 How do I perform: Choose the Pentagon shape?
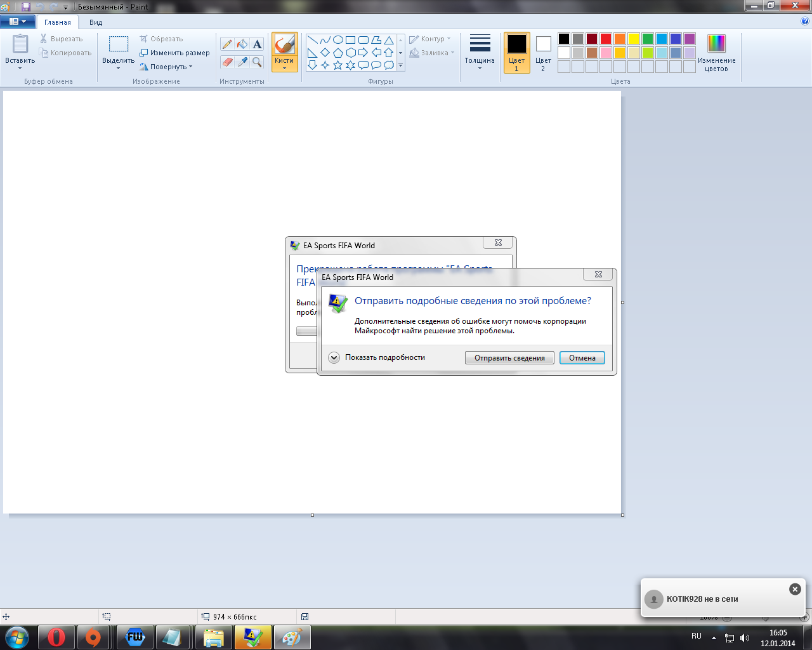point(337,53)
